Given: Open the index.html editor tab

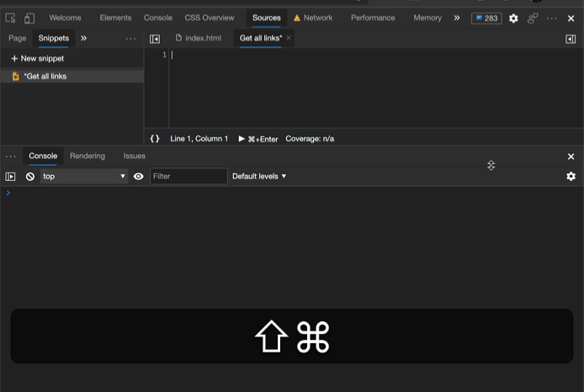Looking at the screenshot, I should (x=198, y=38).
